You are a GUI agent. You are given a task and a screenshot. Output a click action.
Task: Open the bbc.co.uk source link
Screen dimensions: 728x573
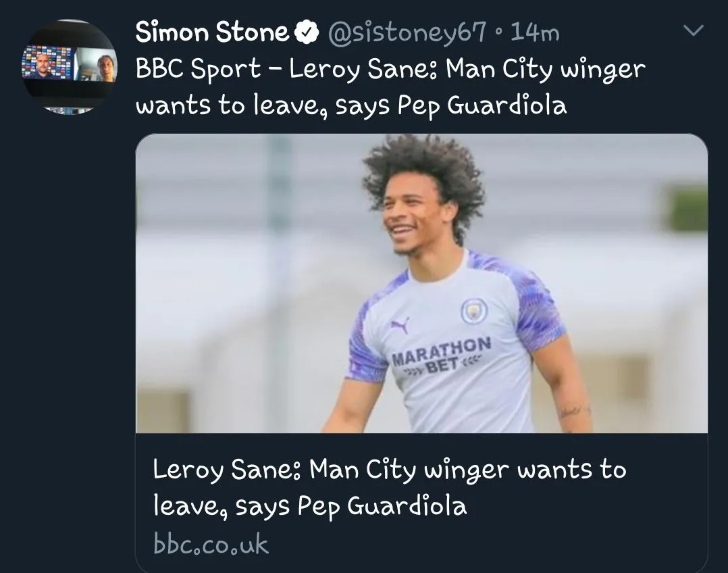tap(211, 544)
